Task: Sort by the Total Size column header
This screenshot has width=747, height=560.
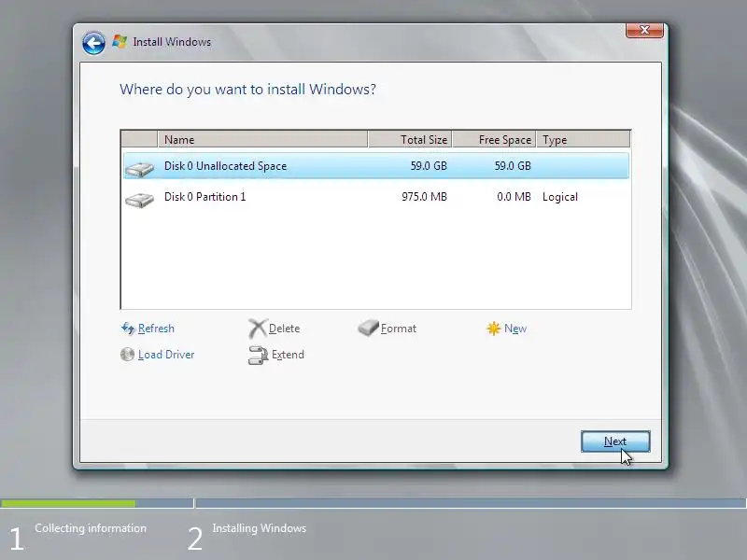Action: tap(410, 139)
